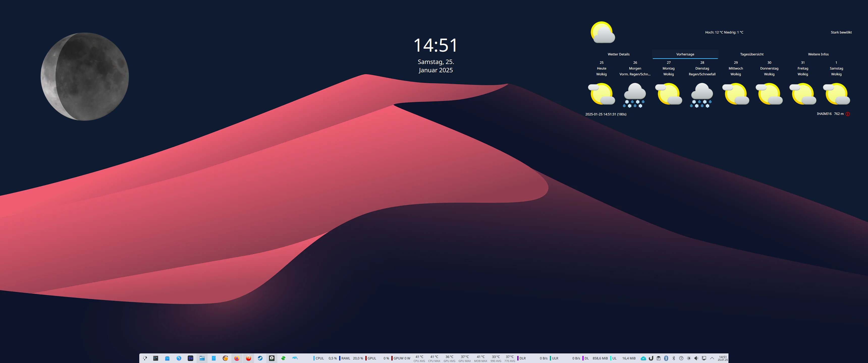Open the Firefox browser from the taskbar
The image size is (868, 363).
[x=237, y=358]
